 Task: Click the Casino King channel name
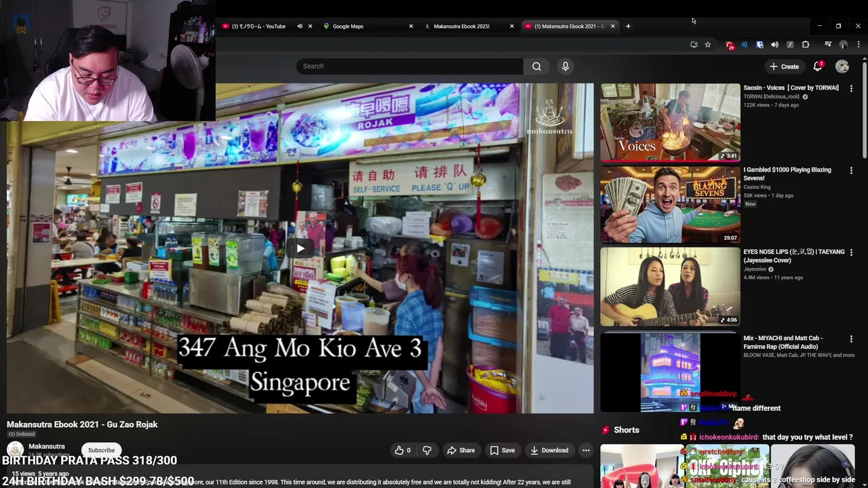point(757,187)
